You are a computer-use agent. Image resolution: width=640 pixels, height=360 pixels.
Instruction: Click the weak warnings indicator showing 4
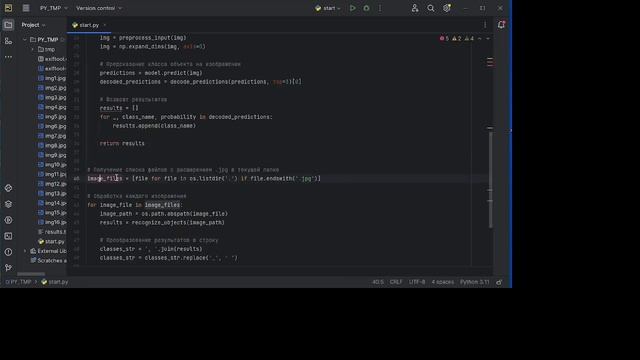(469, 38)
